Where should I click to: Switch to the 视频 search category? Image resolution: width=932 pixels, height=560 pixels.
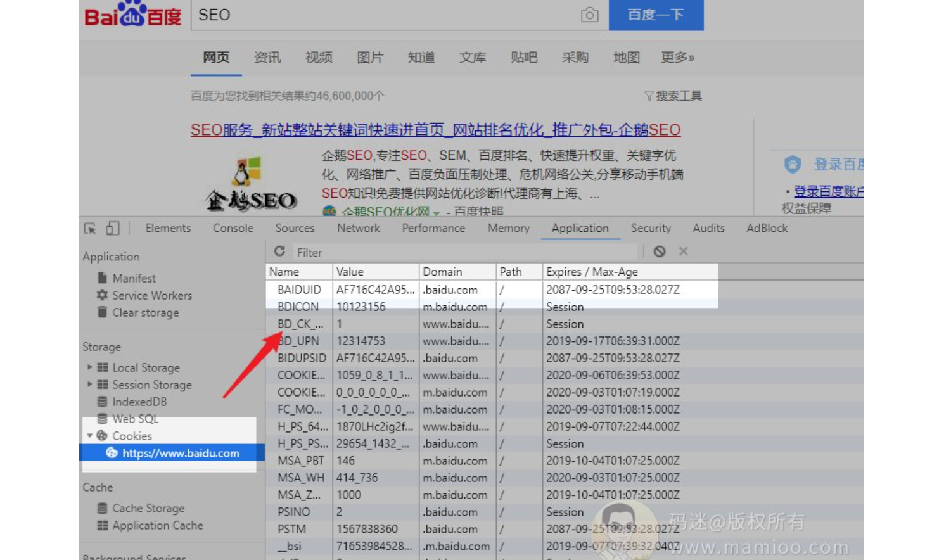click(x=319, y=58)
